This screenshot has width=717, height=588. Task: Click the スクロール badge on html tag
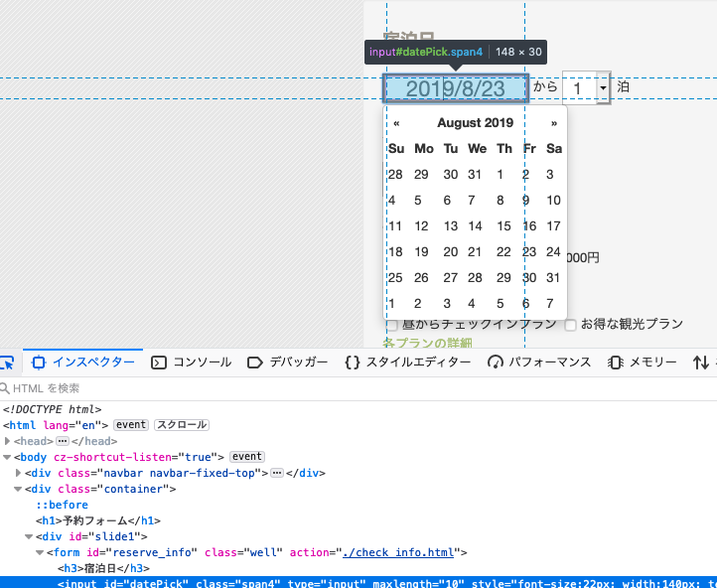(x=182, y=425)
